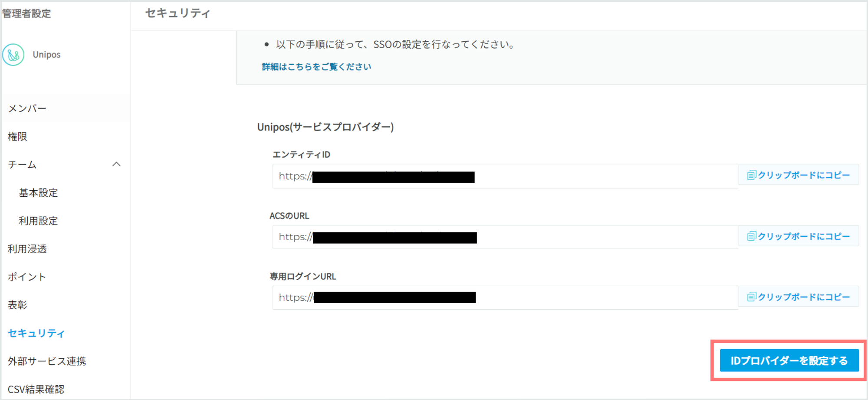Click the Unipos logo icon
The height and width of the screenshot is (400, 868).
coord(13,55)
